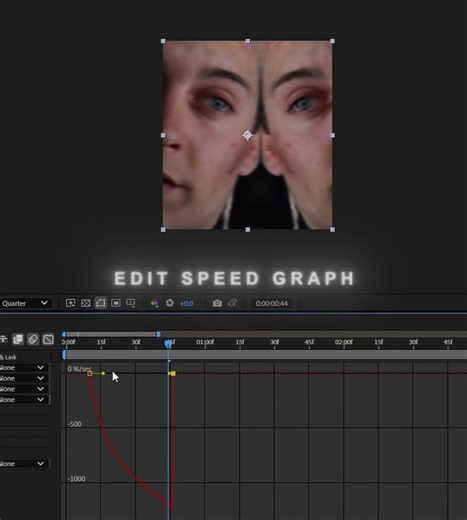467x520 pixels.
Task: Click the -500 graph value label
Action: 74,424
